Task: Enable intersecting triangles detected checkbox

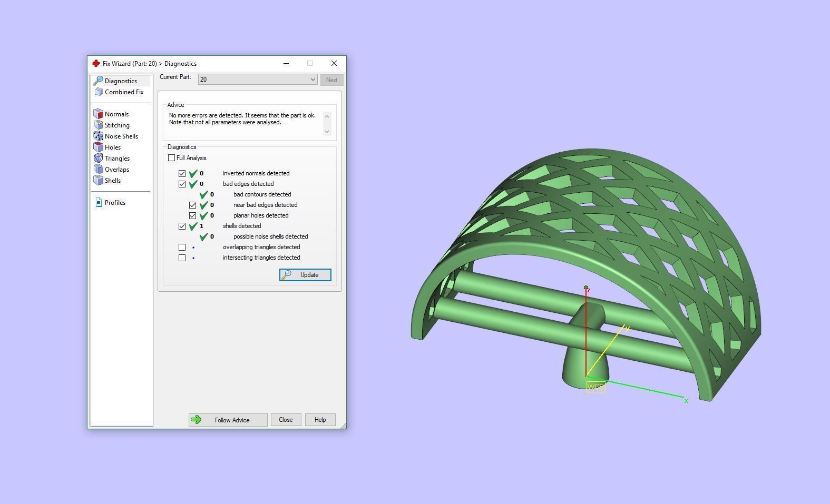Action: tap(182, 258)
